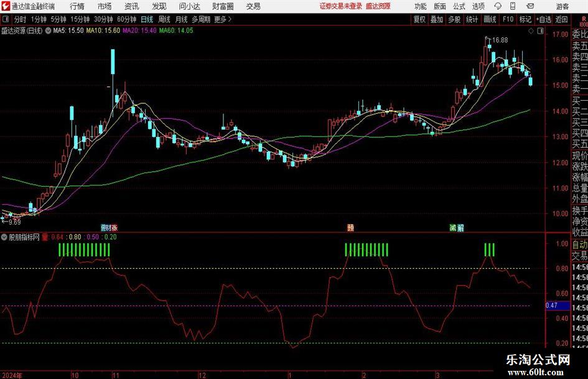Toggle the side panel icon atop chart
The width and height of the screenshot is (588, 379).
point(540,31)
